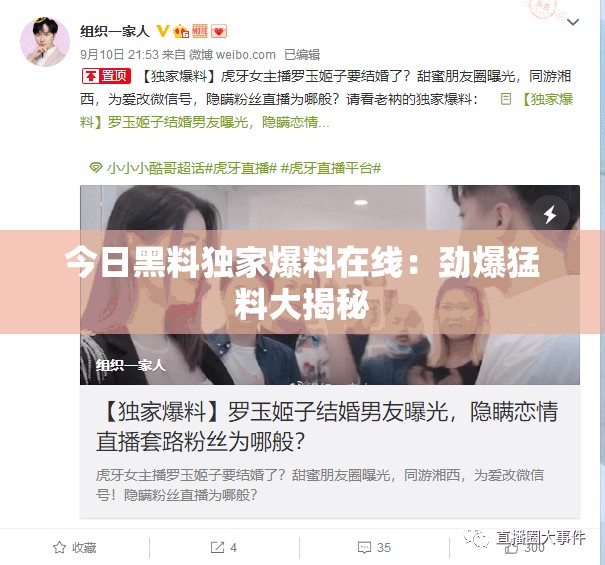The image size is (605, 565).
Task: Open the article cover image thumbnail
Action: point(330,285)
